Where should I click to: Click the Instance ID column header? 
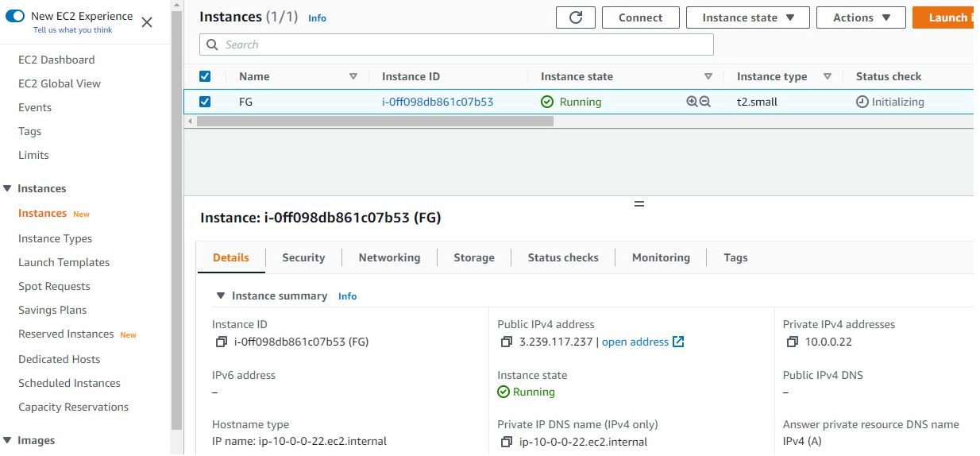tap(411, 76)
